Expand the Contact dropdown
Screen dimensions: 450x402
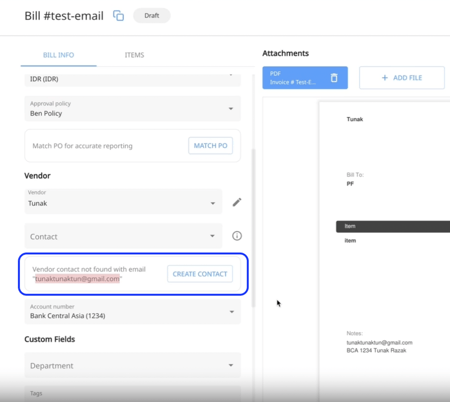point(123,236)
